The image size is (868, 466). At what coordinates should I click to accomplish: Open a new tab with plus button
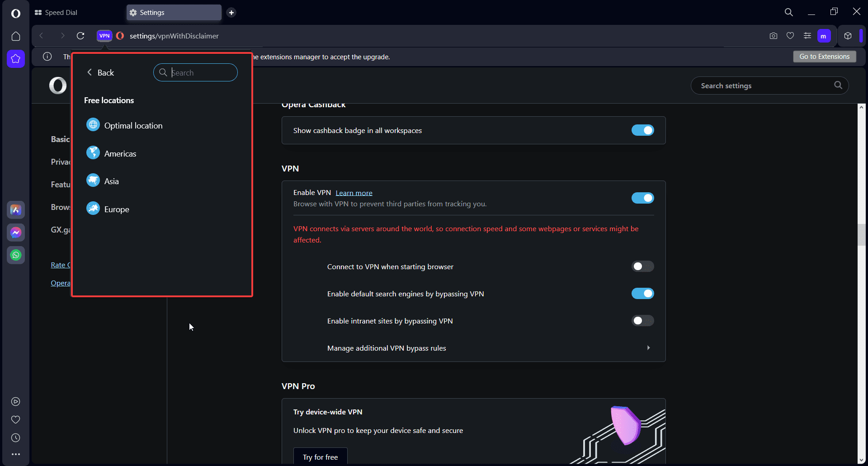click(231, 13)
